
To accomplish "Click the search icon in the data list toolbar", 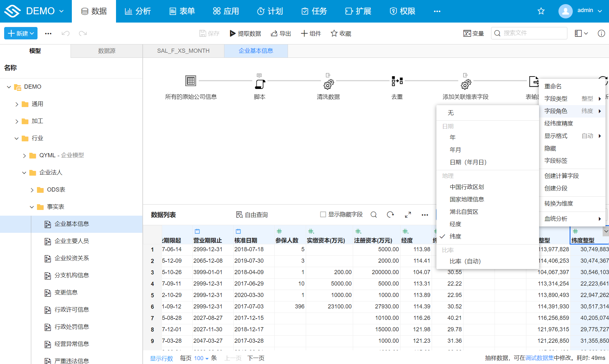I will click(373, 215).
